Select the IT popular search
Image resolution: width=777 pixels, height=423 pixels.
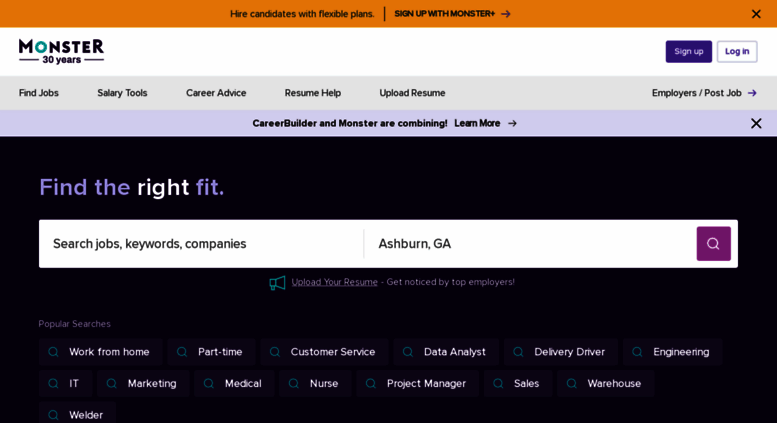point(65,383)
